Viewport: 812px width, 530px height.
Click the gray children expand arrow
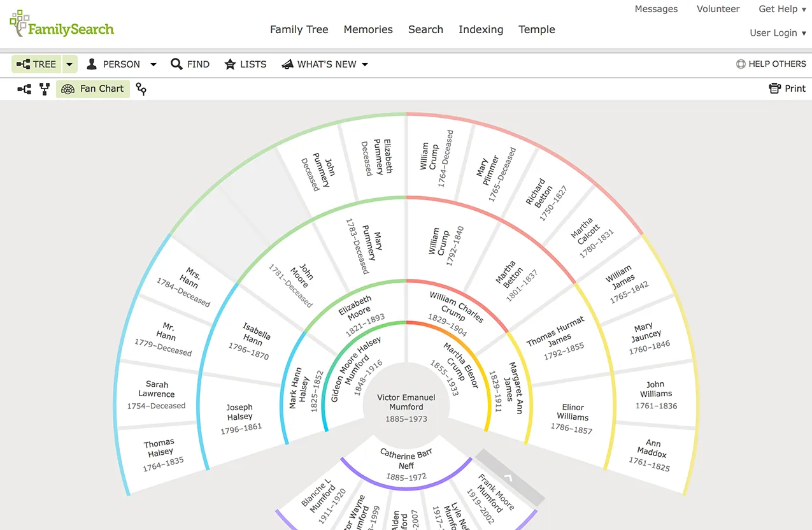coord(508,477)
